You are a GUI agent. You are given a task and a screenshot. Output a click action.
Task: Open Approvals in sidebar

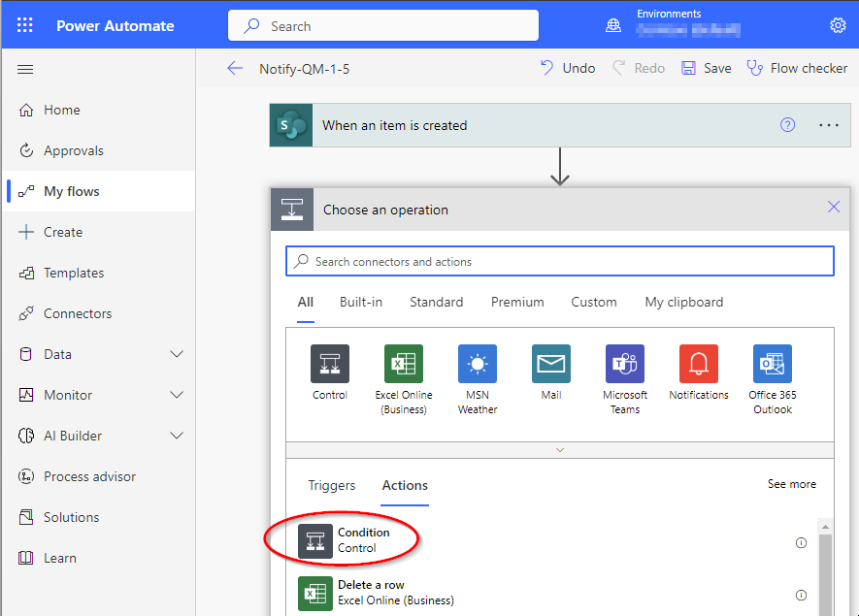pyautogui.click(x=99, y=150)
